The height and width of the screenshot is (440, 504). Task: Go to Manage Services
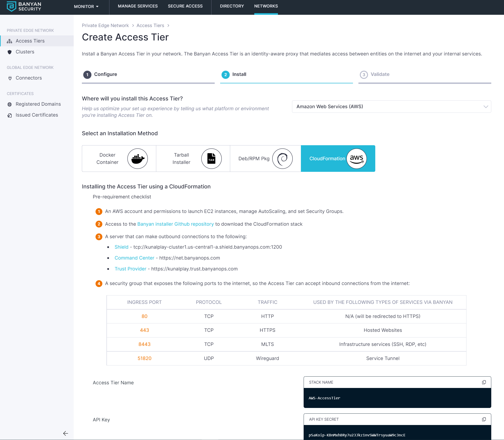click(138, 6)
